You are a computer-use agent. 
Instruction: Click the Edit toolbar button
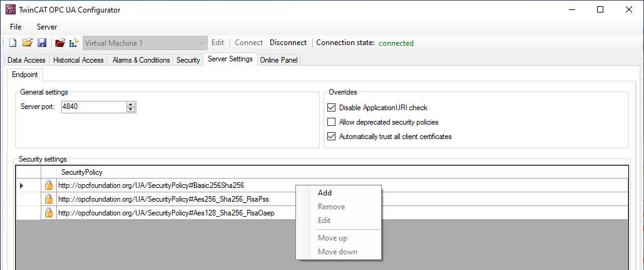point(218,43)
